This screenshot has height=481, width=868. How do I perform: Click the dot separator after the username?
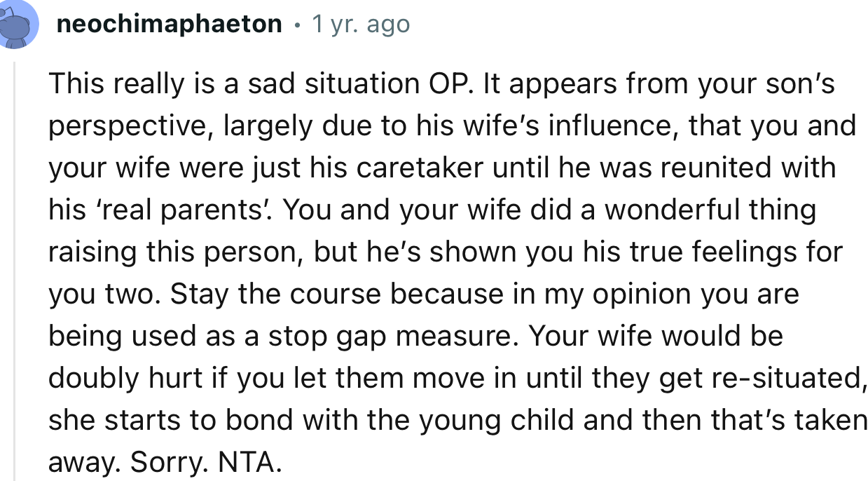298,26
